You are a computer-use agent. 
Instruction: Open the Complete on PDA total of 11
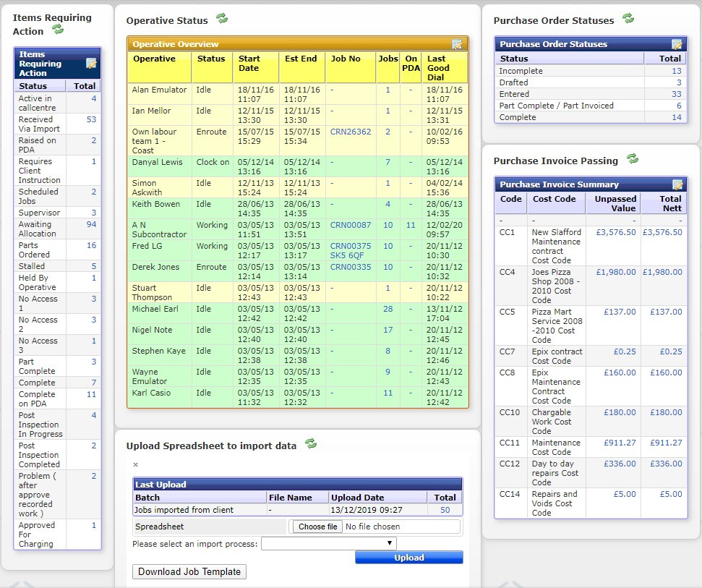(x=91, y=394)
